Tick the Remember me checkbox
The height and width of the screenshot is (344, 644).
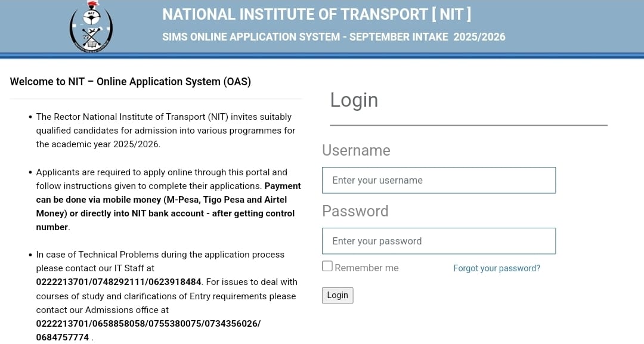click(x=327, y=266)
